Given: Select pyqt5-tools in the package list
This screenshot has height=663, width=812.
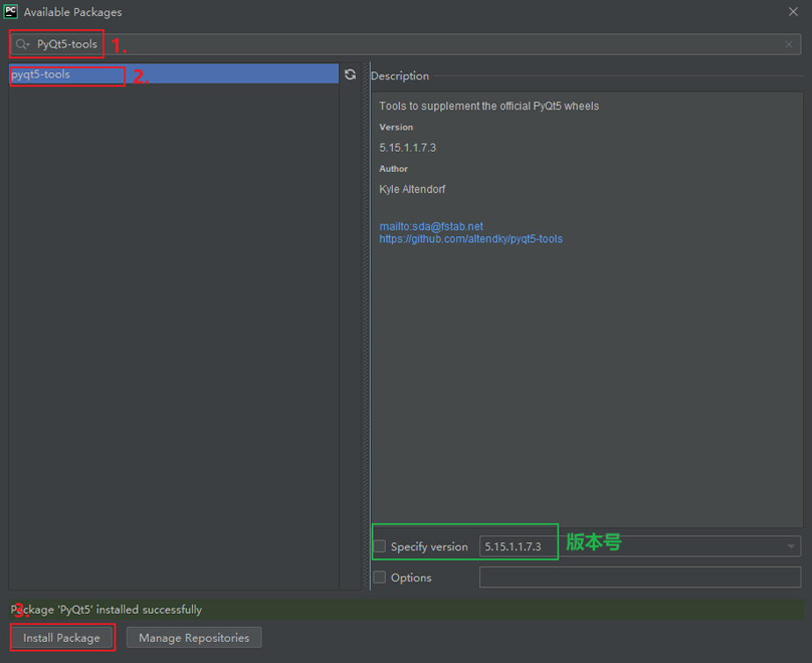Looking at the screenshot, I should point(41,75).
